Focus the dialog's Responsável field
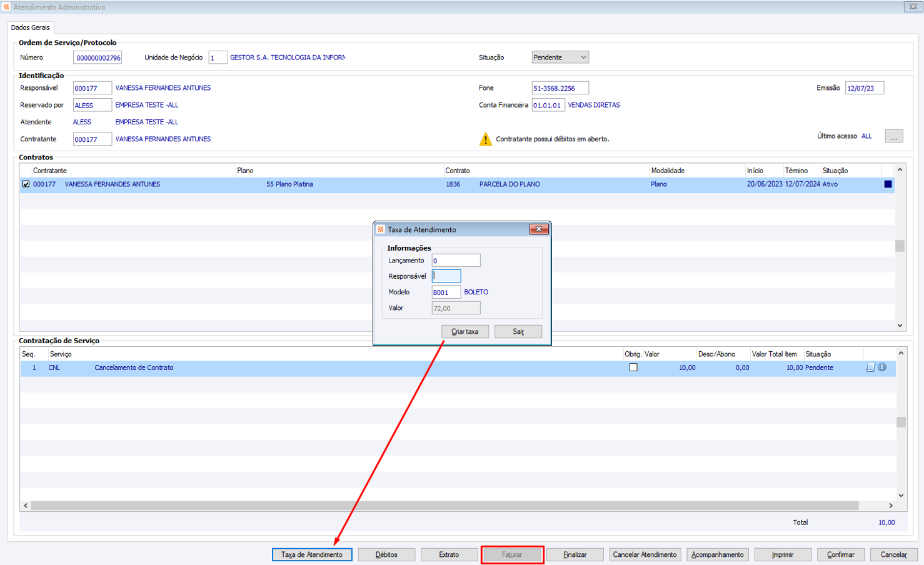924x565 pixels. click(x=446, y=276)
